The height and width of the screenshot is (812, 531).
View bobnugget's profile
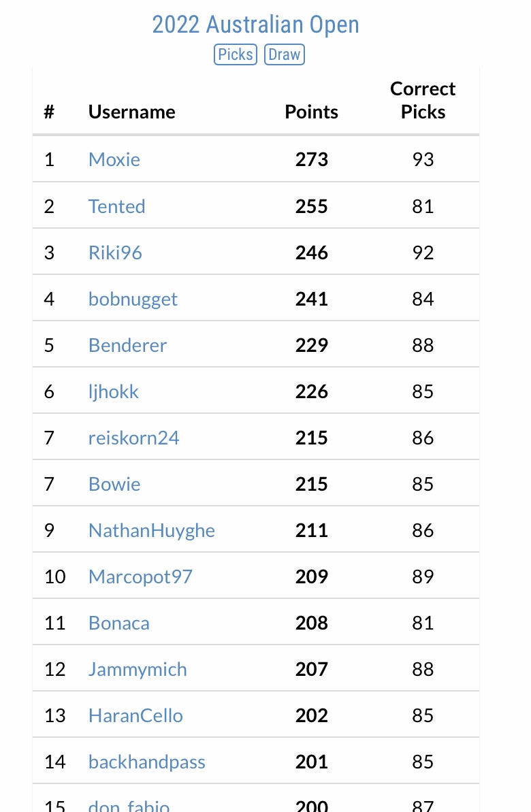(x=133, y=299)
